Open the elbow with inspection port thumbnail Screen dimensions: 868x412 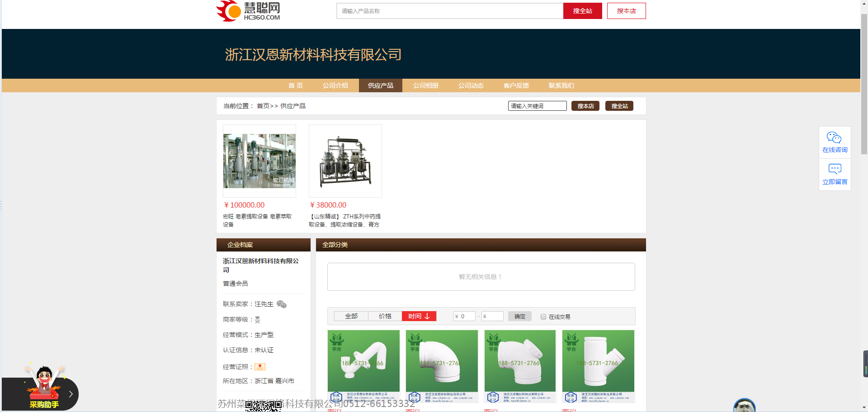[520, 366]
